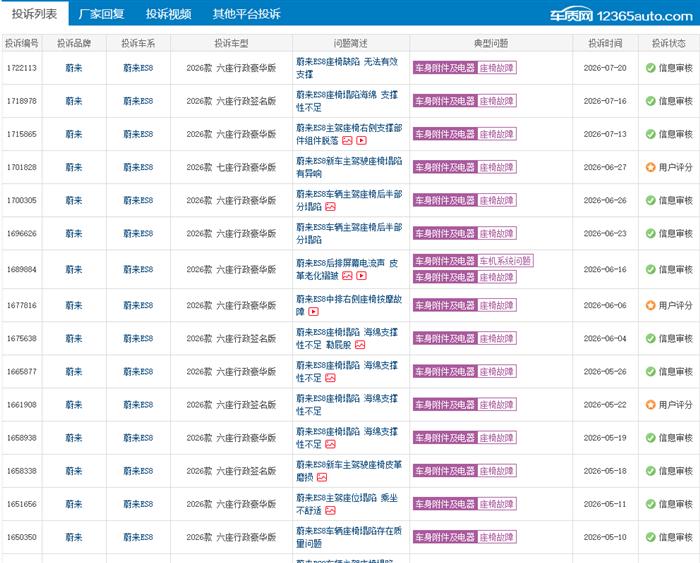Click brand 蔚来 in row 1722113
Image resolution: width=700 pixels, height=563 pixels.
(74, 68)
